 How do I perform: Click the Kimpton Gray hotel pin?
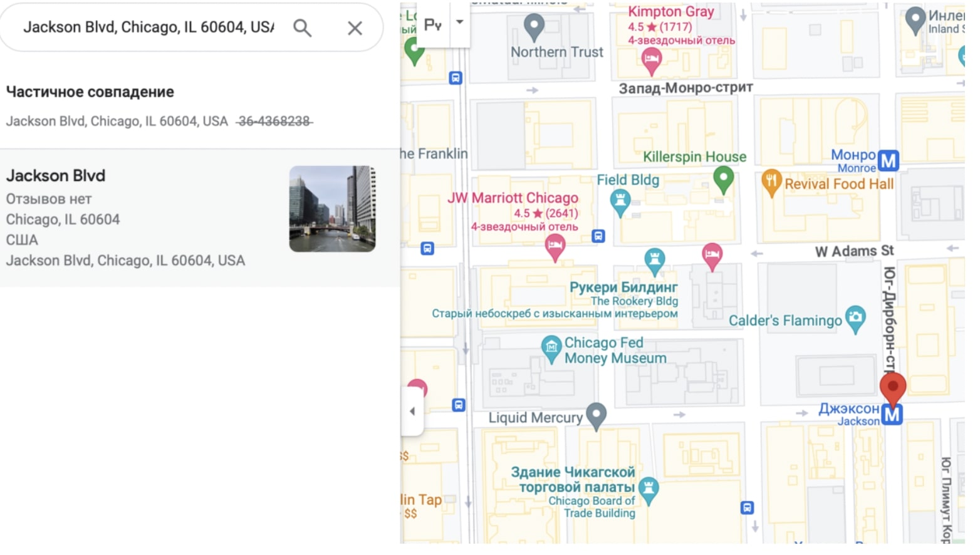pos(652,61)
